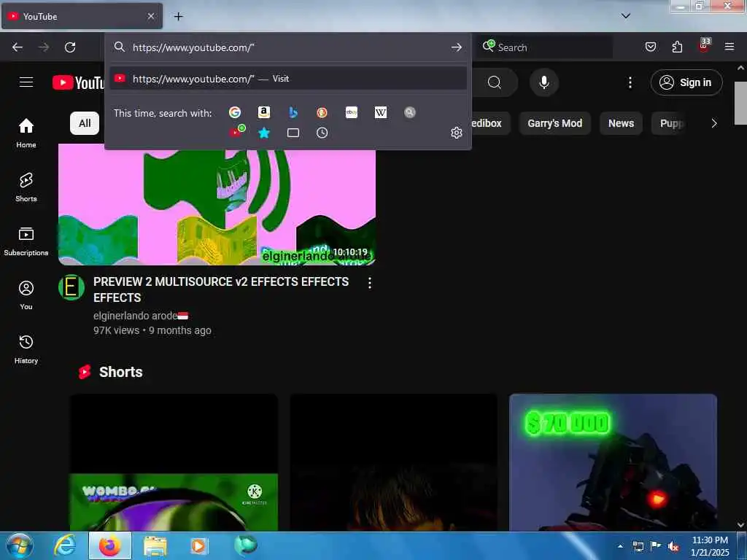Search this time with Bing
Screen dimensions: 747x560
click(293, 112)
